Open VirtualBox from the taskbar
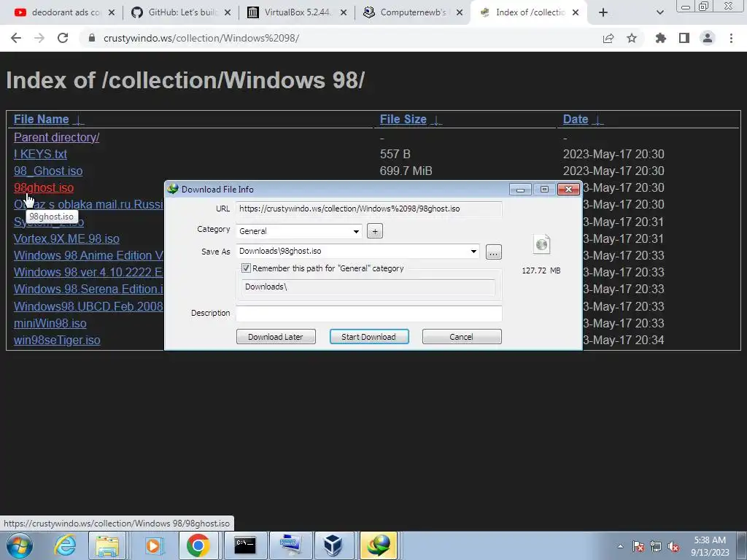This screenshot has width=747, height=560. pos(333,545)
